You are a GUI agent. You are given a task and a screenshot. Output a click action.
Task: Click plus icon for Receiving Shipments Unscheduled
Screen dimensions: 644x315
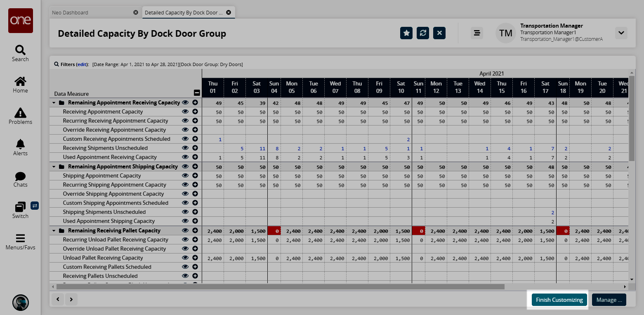[x=195, y=148]
